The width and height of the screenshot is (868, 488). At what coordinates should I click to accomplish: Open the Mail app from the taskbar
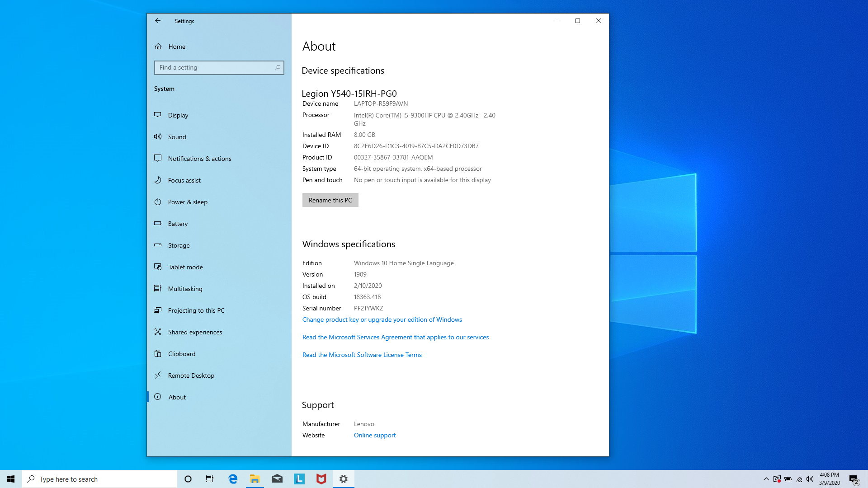click(277, 479)
